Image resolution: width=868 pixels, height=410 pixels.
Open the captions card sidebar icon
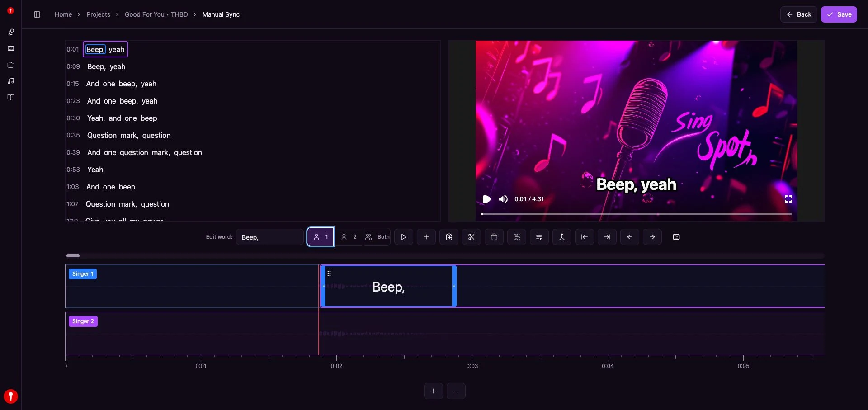point(11,48)
